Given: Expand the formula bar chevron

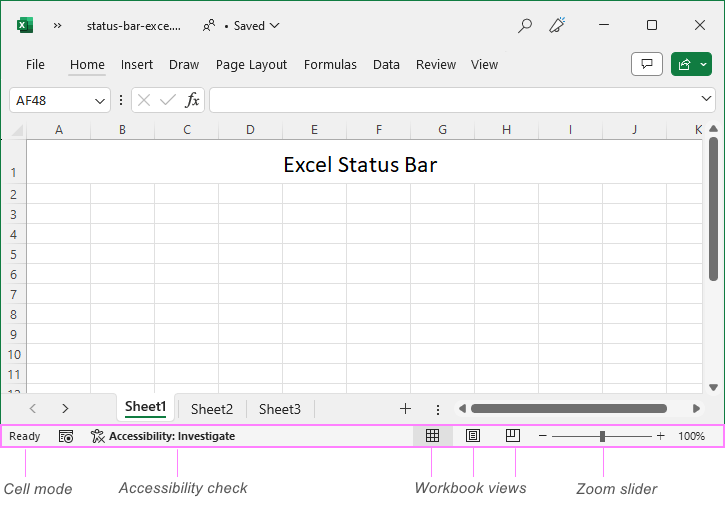Looking at the screenshot, I should 707,99.
